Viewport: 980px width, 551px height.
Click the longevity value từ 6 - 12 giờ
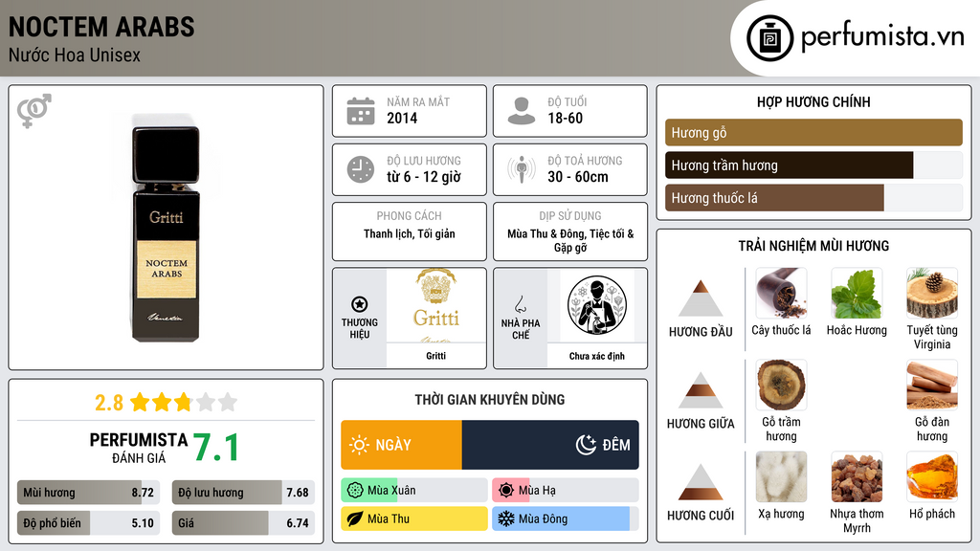pyautogui.click(x=424, y=177)
